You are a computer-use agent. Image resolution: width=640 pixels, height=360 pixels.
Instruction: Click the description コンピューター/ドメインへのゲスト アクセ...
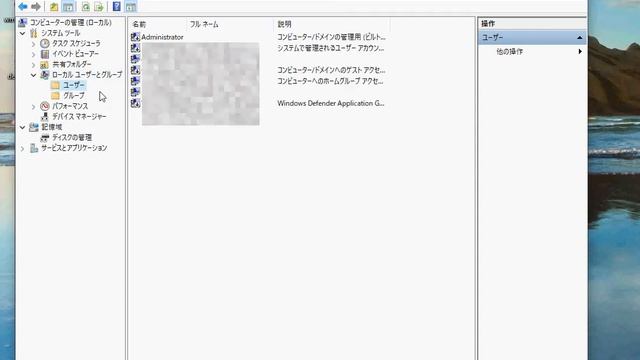331,70
